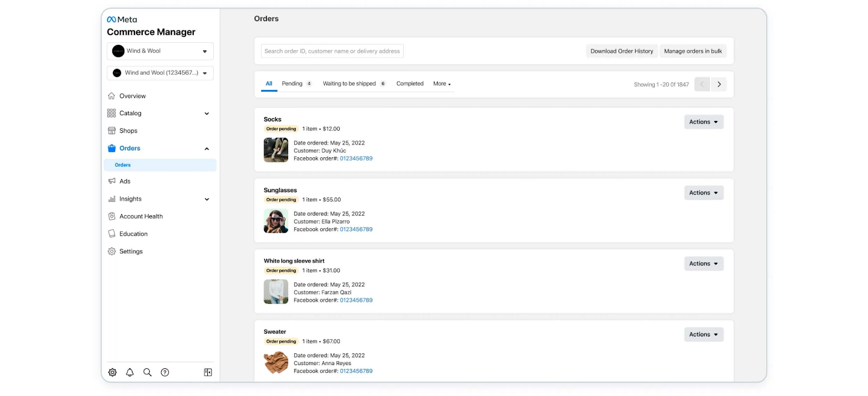Viewport: 868px width, 396px height.
Task: Collapse sidebar using the panel icon
Action: coord(208,372)
